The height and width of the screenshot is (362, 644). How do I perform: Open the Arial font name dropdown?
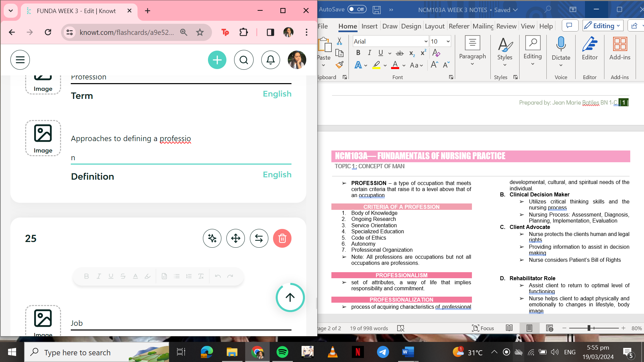[426, 42]
